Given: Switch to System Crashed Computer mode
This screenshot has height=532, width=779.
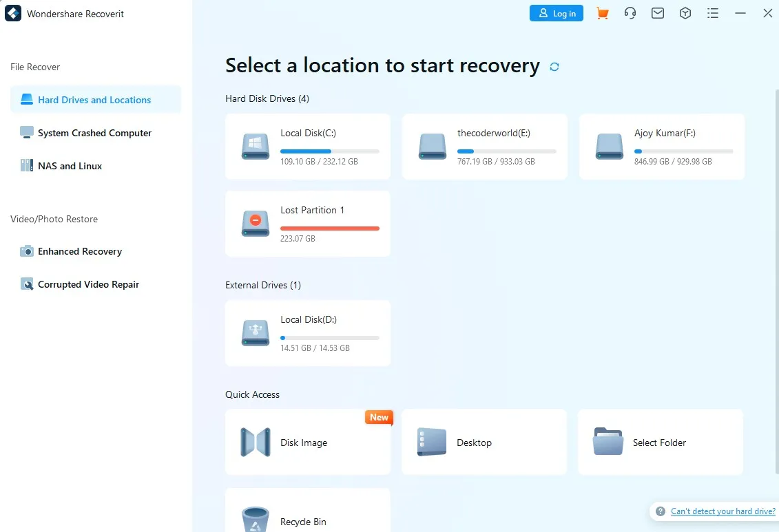Looking at the screenshot, I should [93, 133].
